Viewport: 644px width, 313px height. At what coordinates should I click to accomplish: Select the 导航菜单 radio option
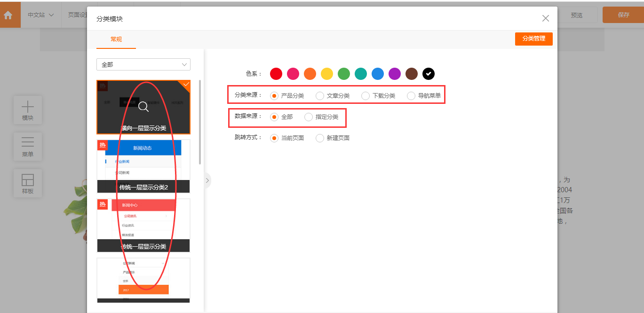[x=411, y=96]
